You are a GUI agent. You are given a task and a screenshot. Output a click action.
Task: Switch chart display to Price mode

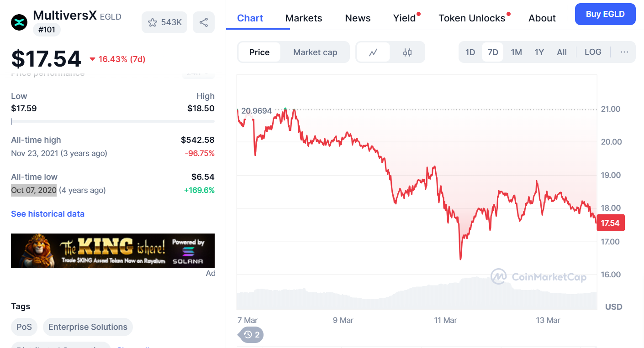tap(259, 52)
